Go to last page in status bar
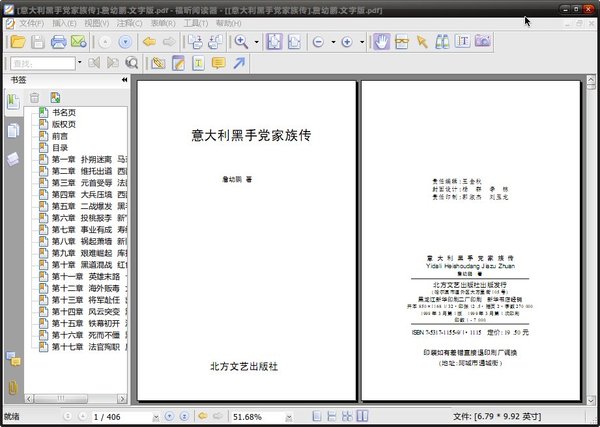 point(184,417)
